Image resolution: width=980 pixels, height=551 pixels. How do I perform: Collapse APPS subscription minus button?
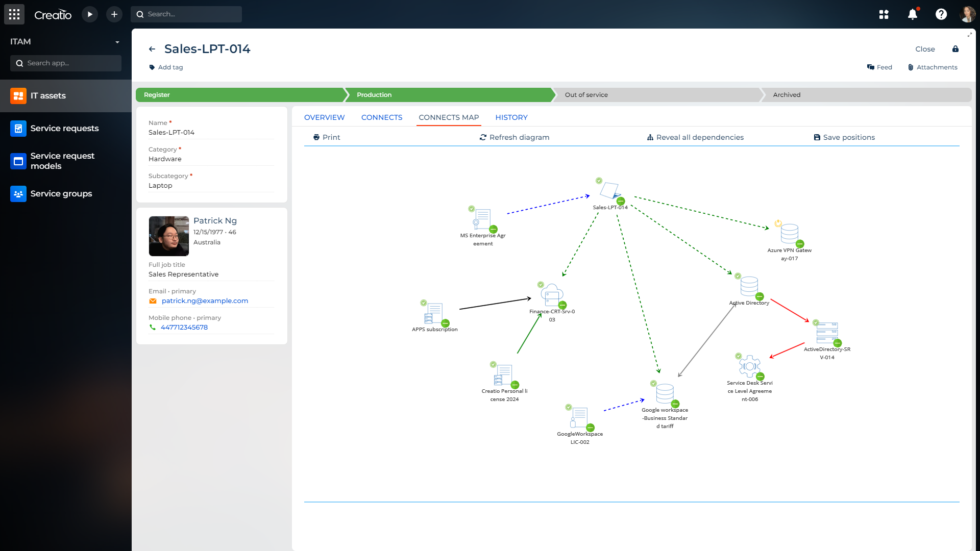click(x=445, y=323)
